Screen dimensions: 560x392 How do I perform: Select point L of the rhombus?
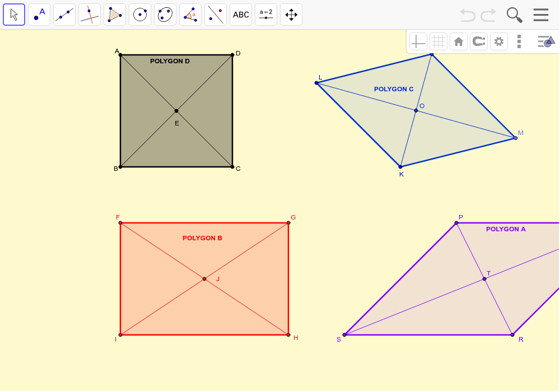pyautogui.click(x=316, y=83)
